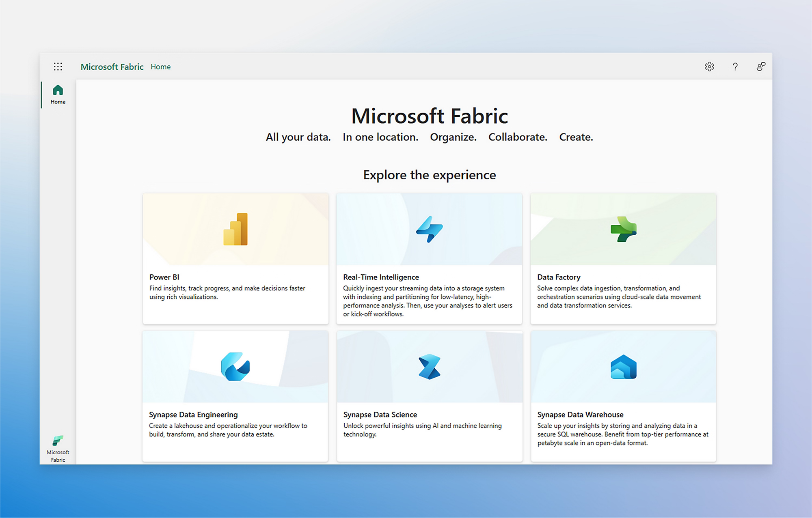Click the Synapse Data Warehouse house icon
Viewport: 812px width, 518px height.
(623, 367)
